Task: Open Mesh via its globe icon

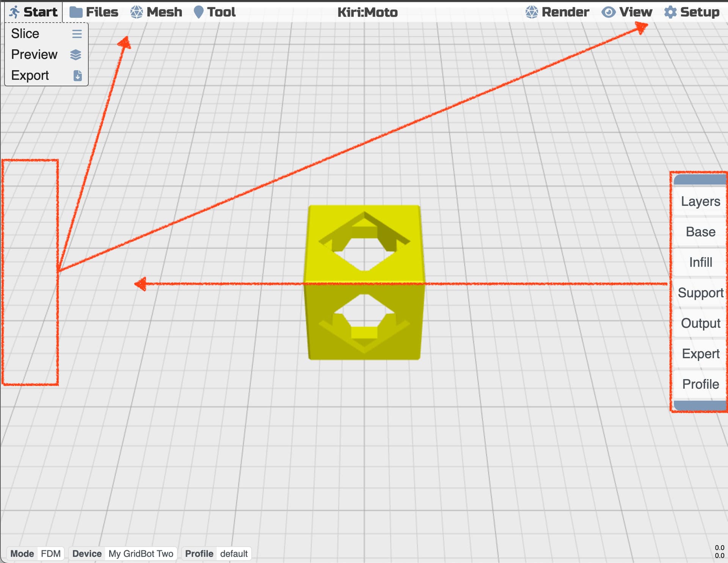Action: pyautogui.click(x=136, y=12)
